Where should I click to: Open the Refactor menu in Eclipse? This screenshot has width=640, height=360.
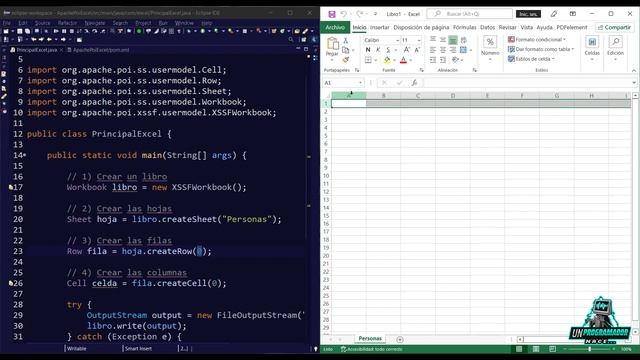tap(67, 23)
